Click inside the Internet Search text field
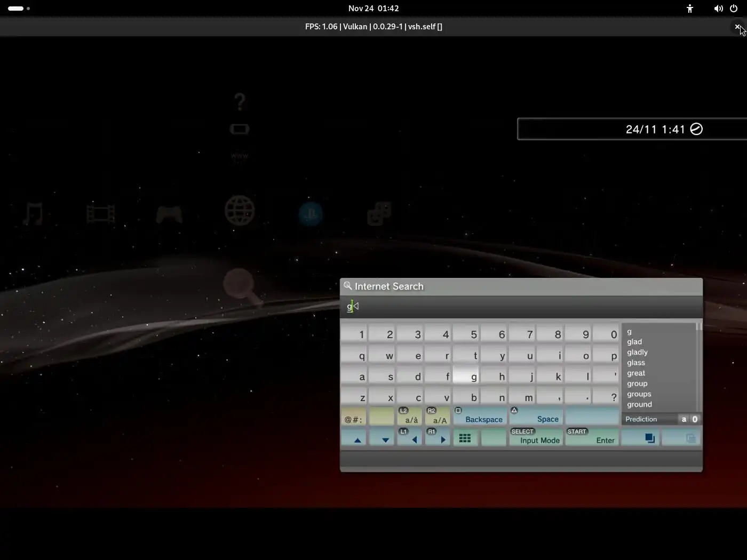This screenshot has width=747, height=560. (521, 307)
